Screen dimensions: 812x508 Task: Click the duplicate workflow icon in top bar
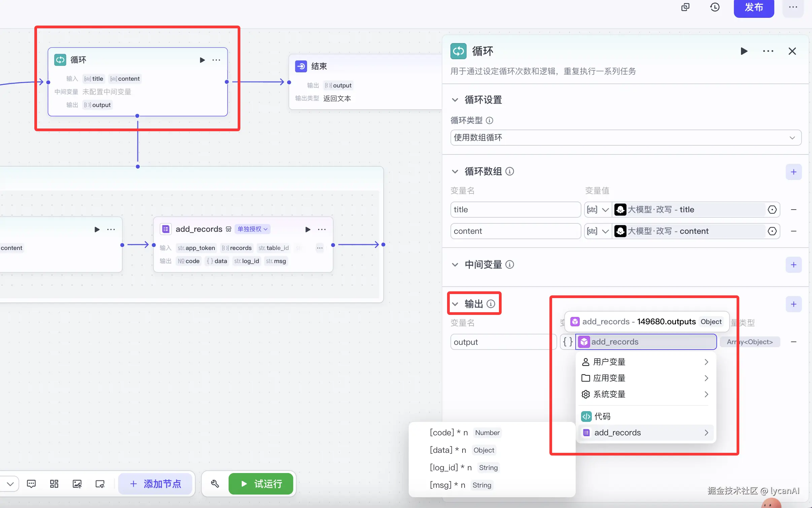point(685,7)
